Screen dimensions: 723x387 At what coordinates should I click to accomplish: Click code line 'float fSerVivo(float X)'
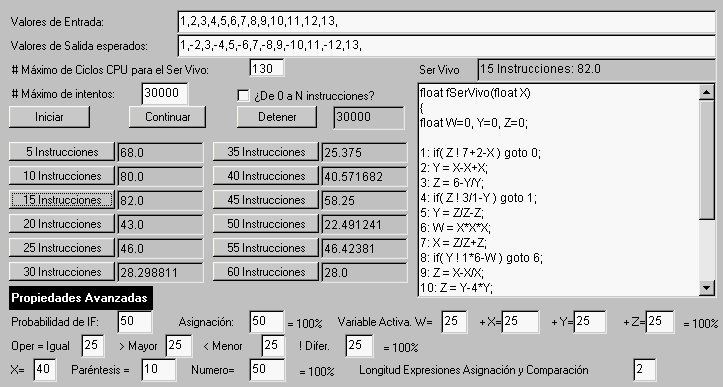475,93
